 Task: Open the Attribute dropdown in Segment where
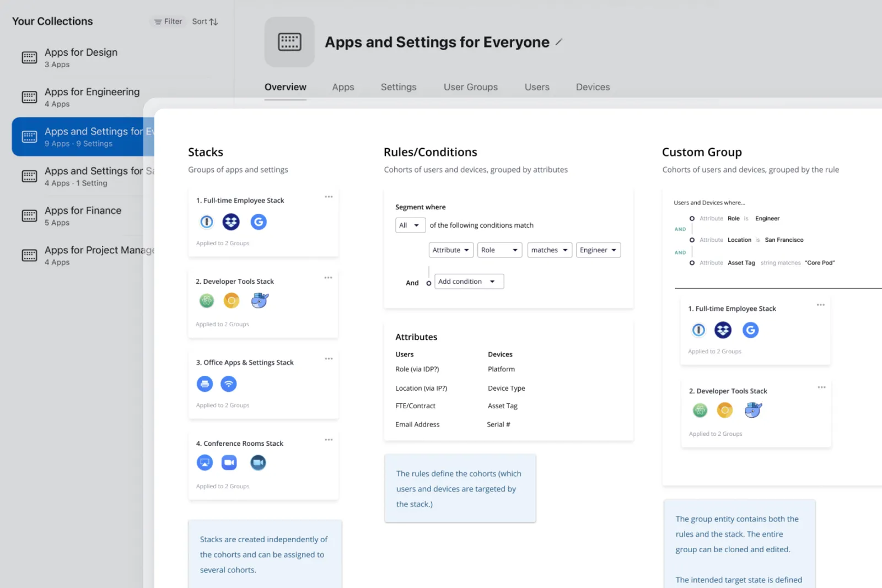451,250
